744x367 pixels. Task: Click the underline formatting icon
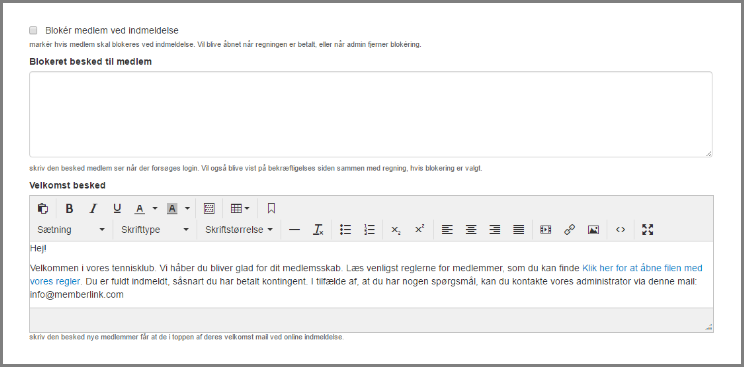coord(117,208)
